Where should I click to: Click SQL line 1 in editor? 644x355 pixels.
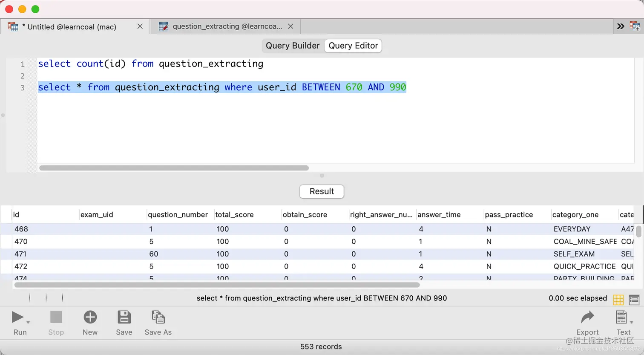coord(151,64)
